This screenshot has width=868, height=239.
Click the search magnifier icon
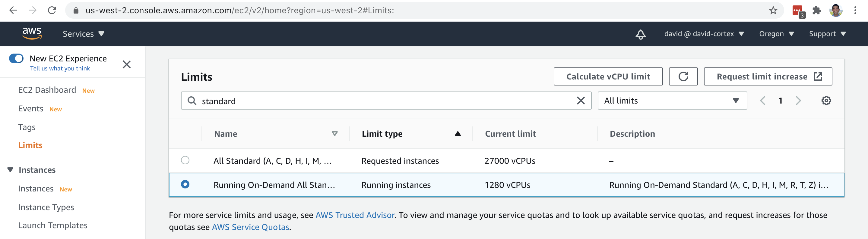(192, 101)
